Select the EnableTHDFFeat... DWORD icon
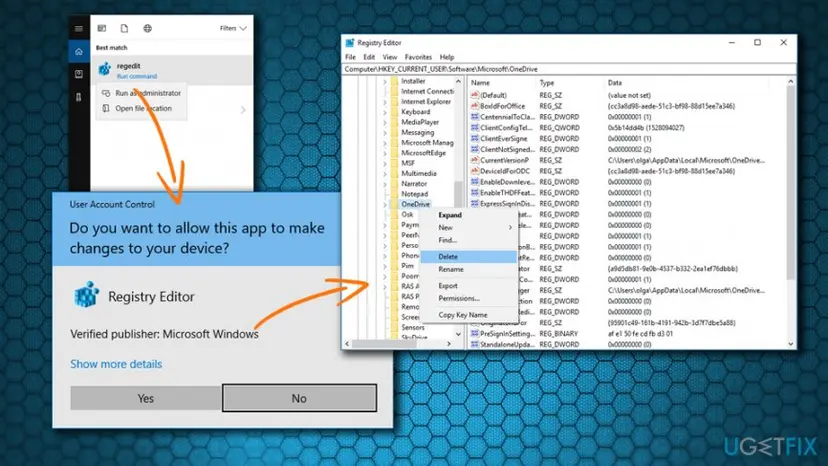This screenshot has height=466, width=828. [x=475, y=193]
